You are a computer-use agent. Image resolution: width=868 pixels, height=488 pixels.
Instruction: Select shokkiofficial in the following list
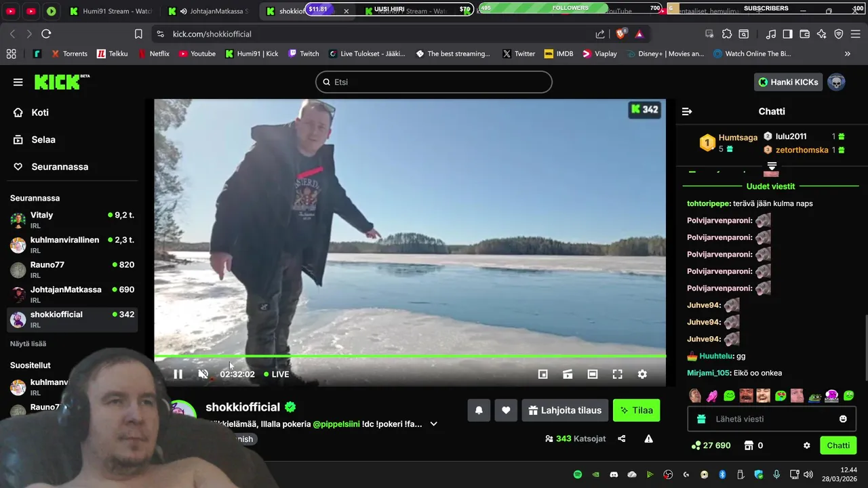coord(72,319)
